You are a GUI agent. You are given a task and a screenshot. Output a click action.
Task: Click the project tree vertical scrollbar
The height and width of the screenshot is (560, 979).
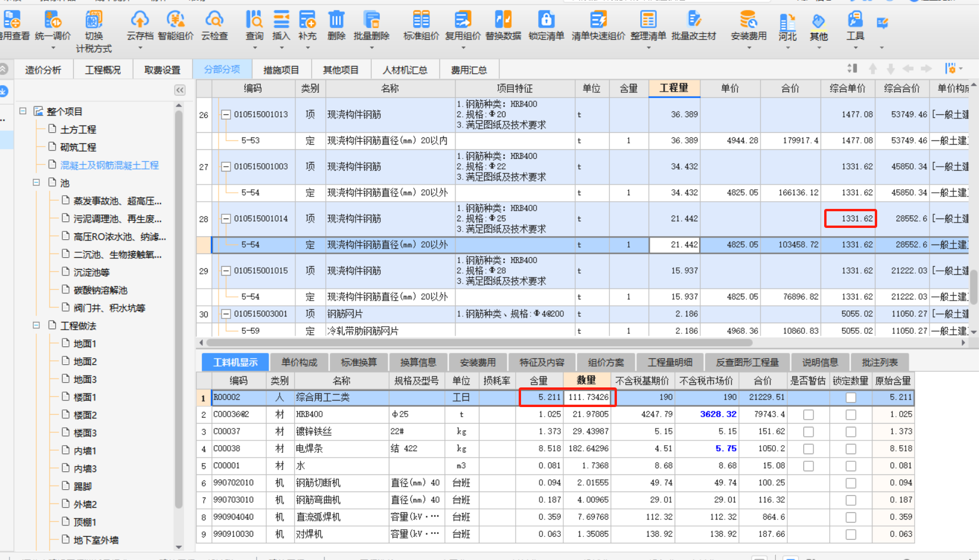click(179, 309)
